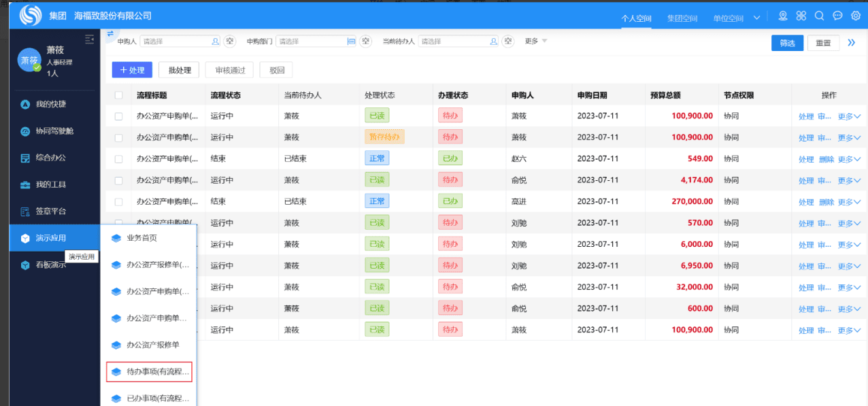Screen dimensions: 868x406
Task: Click the 暂存待办 status badge
Action: pos(384,137)
